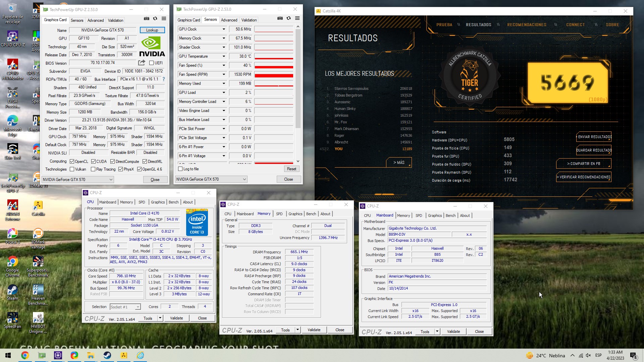Open hamburger menu in GPU-Z Graphics Card window

164,19
